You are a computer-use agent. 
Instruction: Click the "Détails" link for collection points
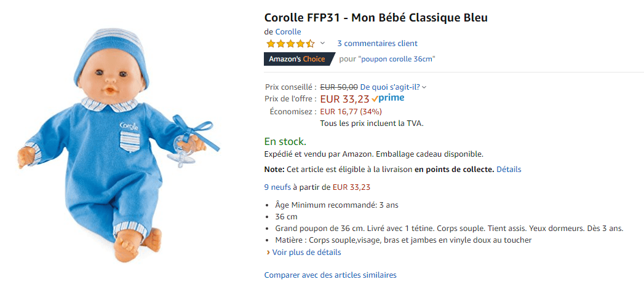(x=509, y=169)
